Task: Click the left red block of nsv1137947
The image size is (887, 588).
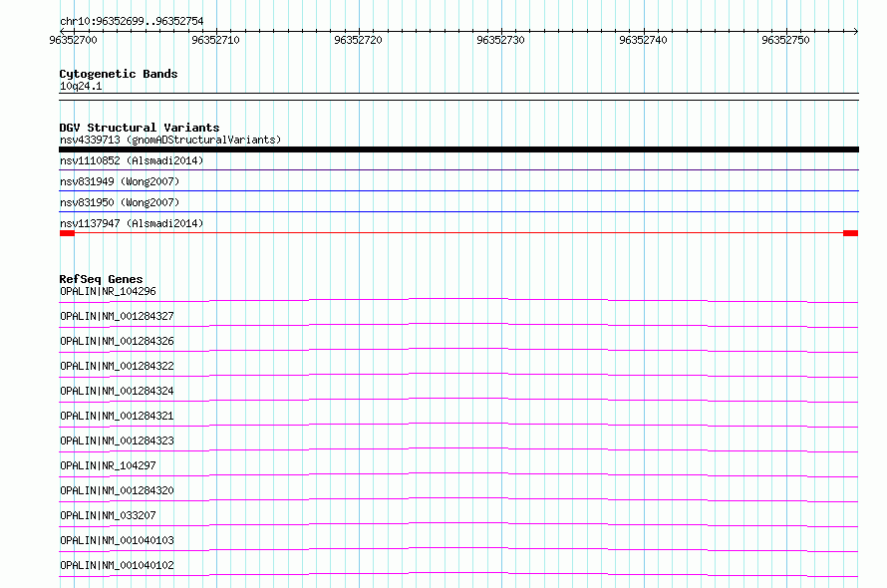Action: [68, 233]
